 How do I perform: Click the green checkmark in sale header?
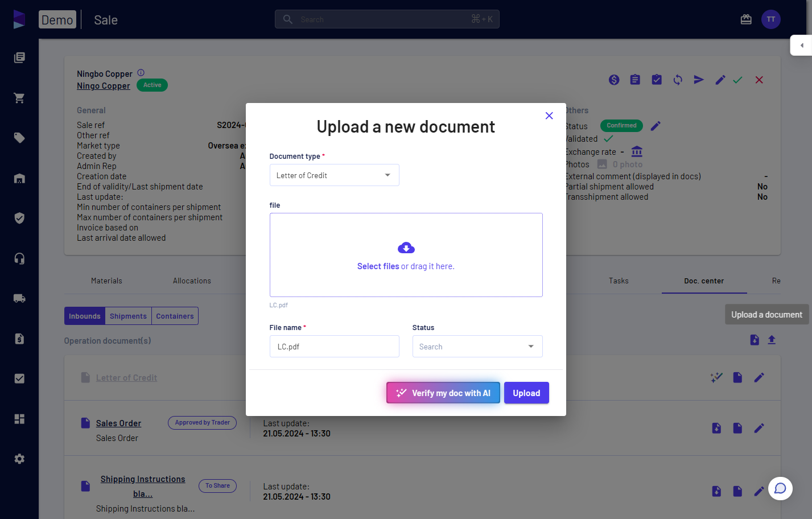(x=737, y=80)
